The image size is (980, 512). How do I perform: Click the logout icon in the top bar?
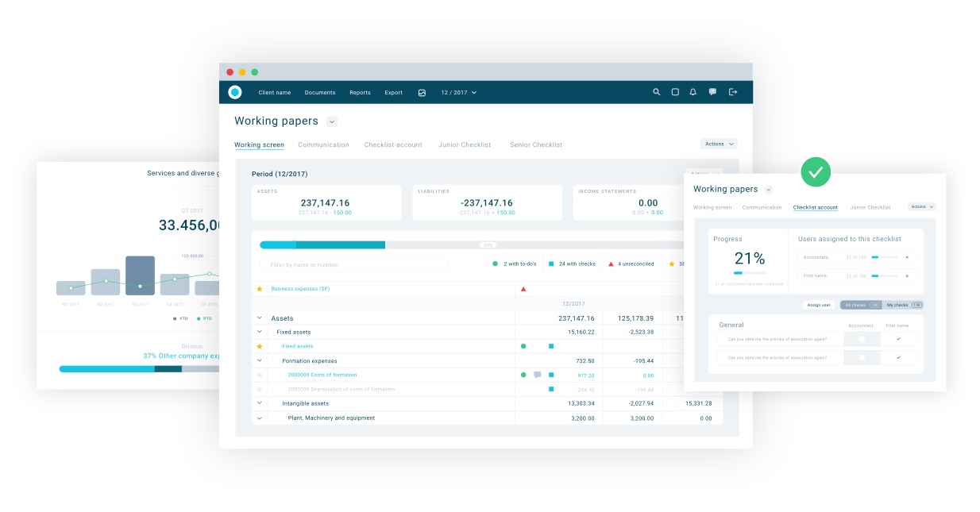(733, 92)
